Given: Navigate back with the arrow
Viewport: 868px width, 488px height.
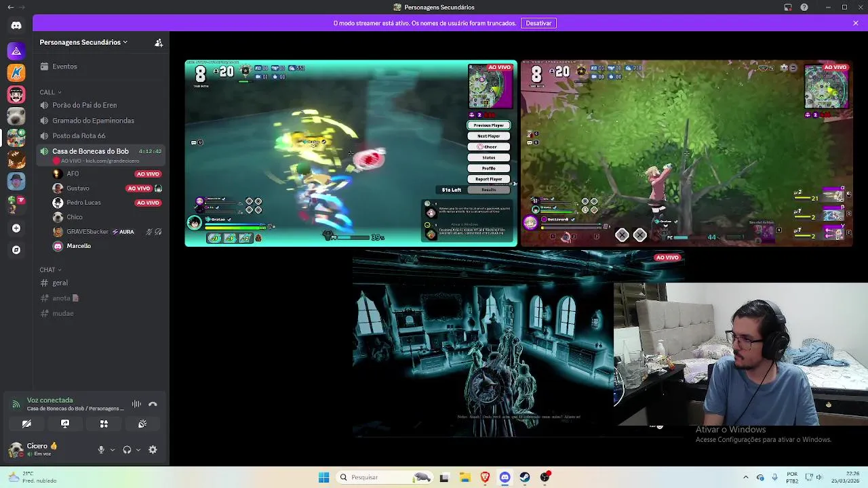Looking at the screenshot, I should 10,7.
